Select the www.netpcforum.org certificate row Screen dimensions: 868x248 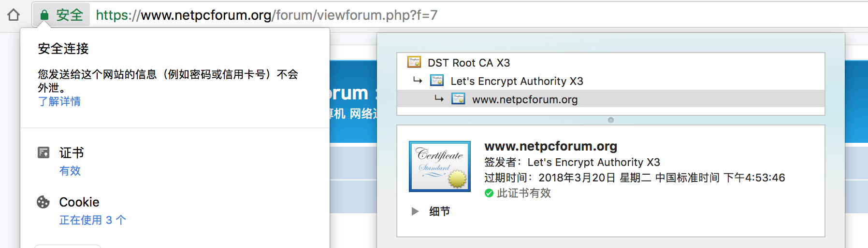(x=611, y=99)
